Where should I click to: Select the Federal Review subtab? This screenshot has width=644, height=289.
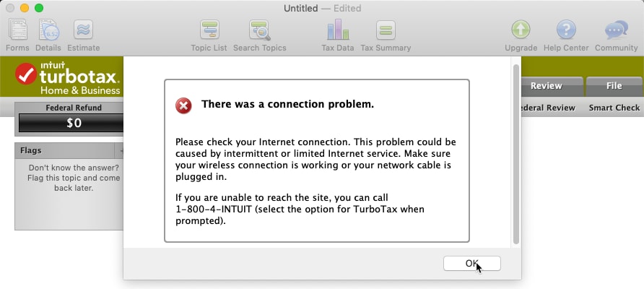[x=548, y=108]
